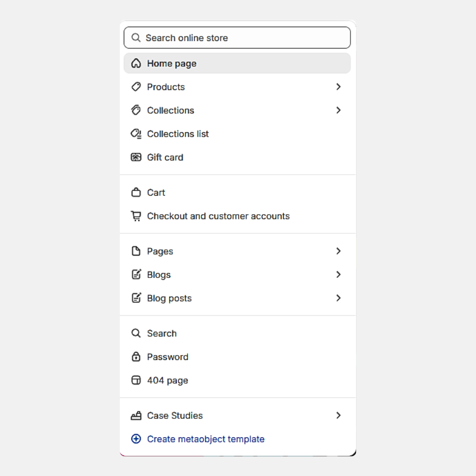Choose the Search template entry
The image size is (476, 476).
point(162,333)
